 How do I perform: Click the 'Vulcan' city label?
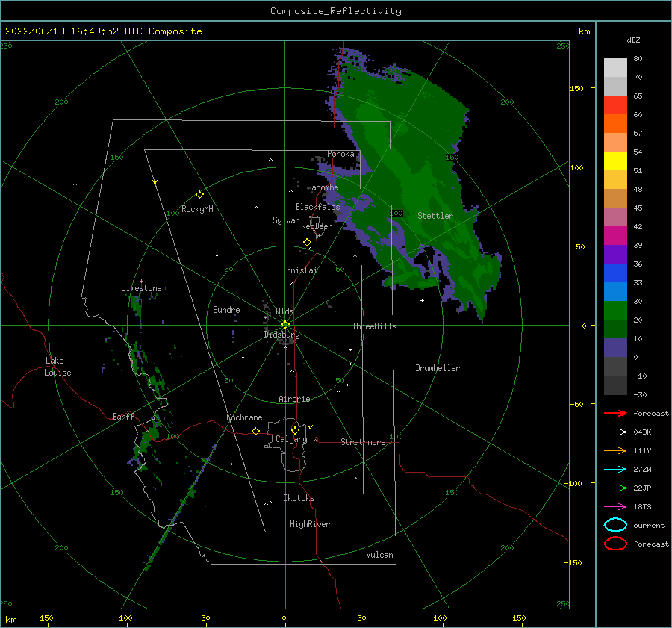click(380, 555)
